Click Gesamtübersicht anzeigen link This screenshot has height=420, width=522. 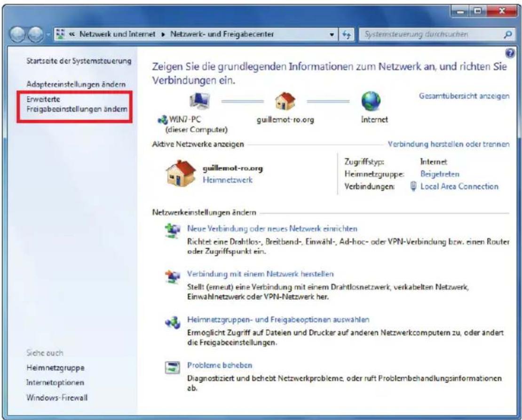click(x=464, y=96)
